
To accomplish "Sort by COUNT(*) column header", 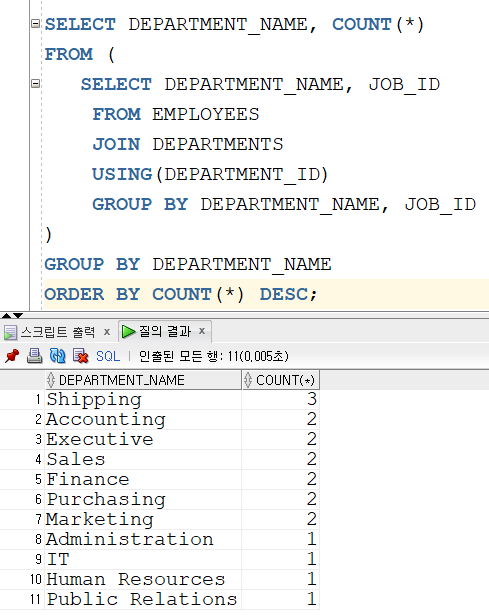I will 280,380.
